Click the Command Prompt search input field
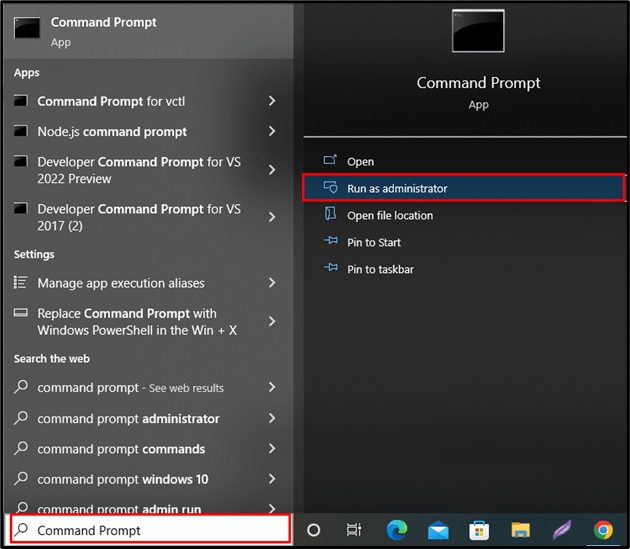The width and height of the screenshot is (630, 549). tap(150, 530)
